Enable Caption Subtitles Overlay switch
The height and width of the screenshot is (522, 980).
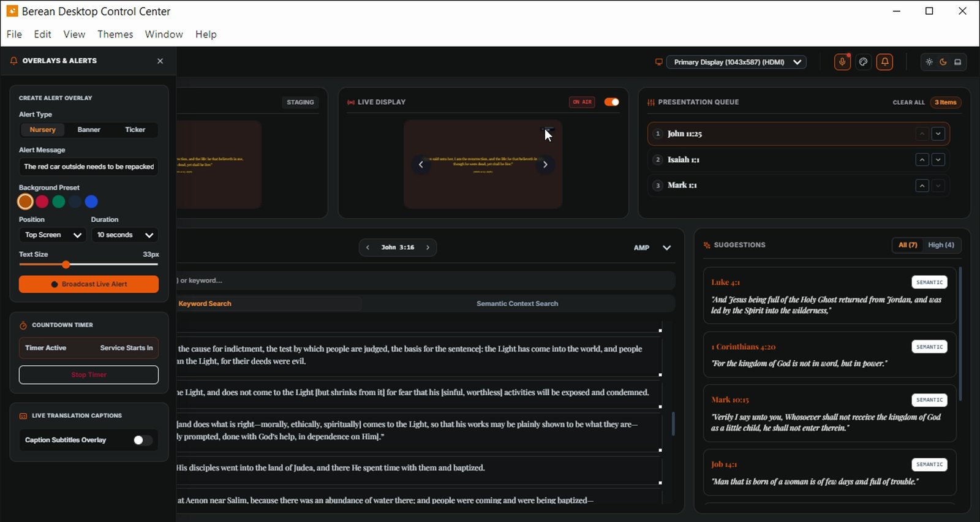(x=143, y=440)
